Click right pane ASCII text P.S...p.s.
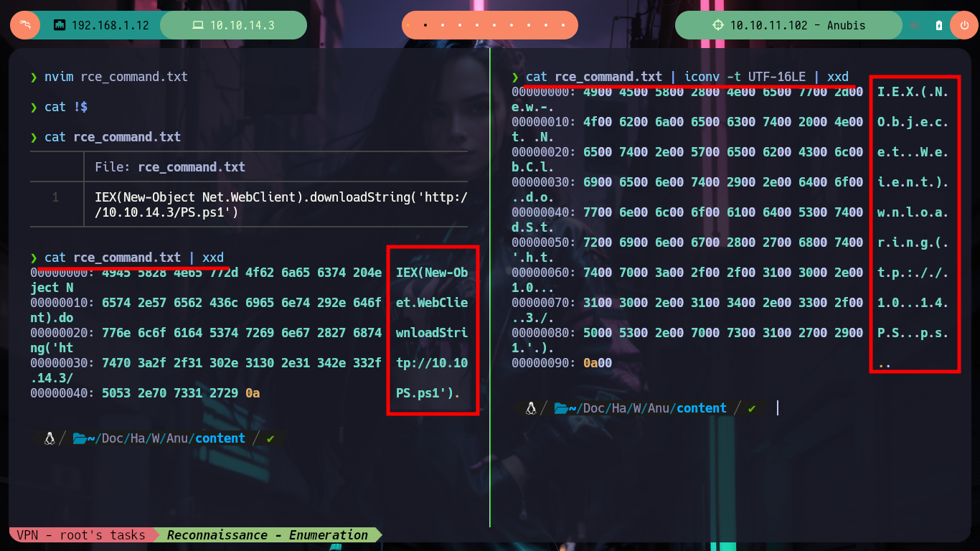Screen dimensions: 980x551 [913, 333]
